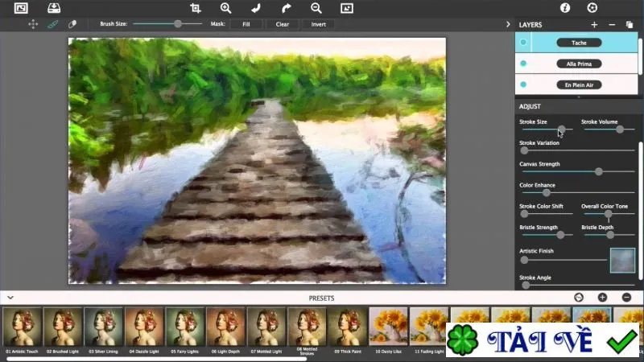Toggle visibility of the Tache layer
Image resolution: width=644 pixels, height=362 pixels.
point(523,43)
